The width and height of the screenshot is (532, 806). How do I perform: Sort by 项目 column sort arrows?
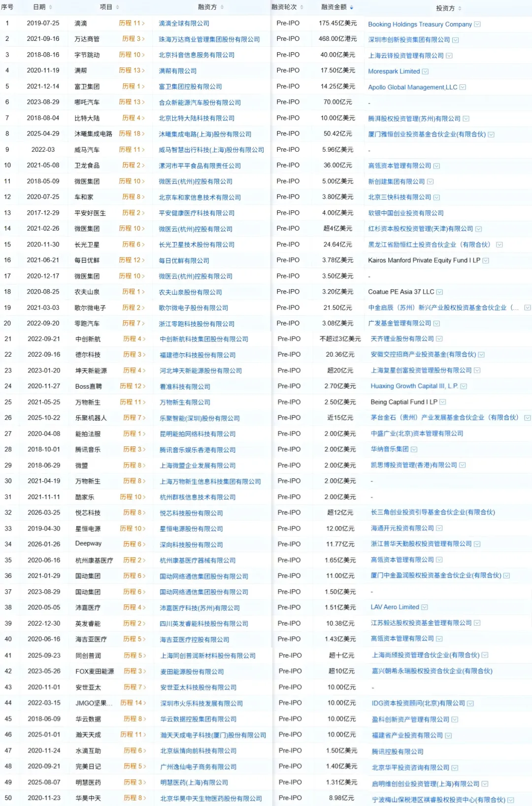point(118,7)
